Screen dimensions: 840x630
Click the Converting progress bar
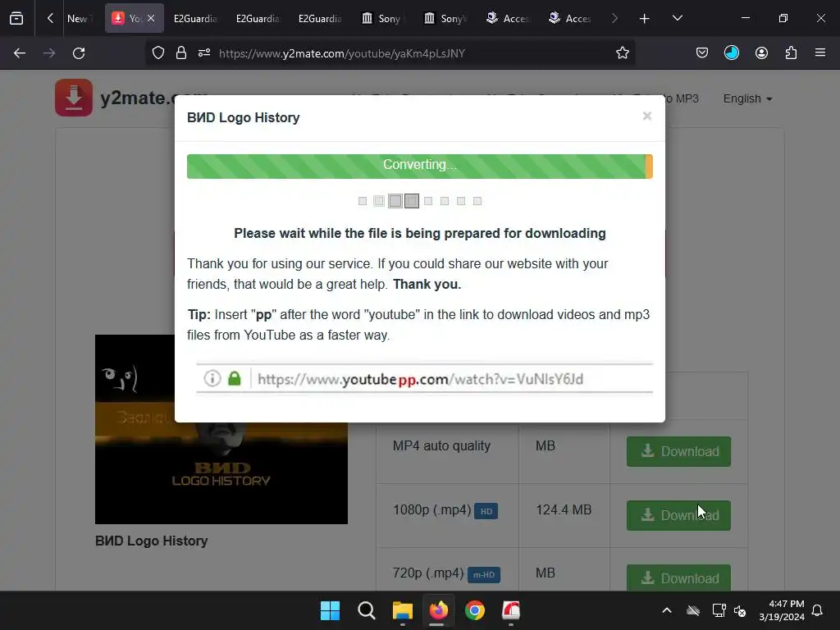coord(419,166)
